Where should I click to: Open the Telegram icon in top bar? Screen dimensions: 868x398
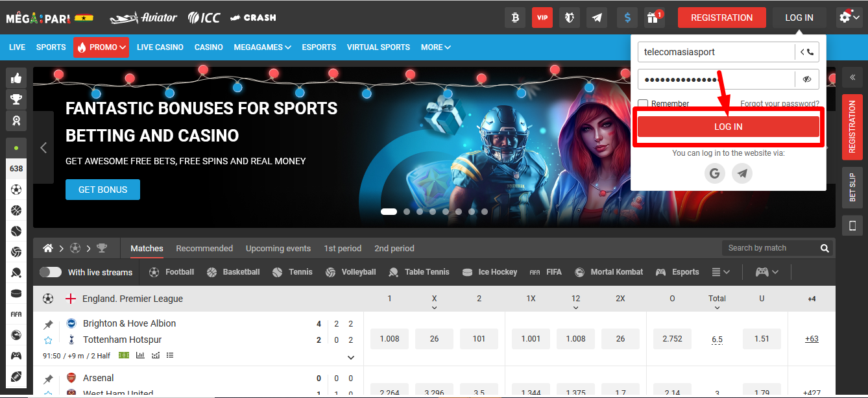pos(597,18)
